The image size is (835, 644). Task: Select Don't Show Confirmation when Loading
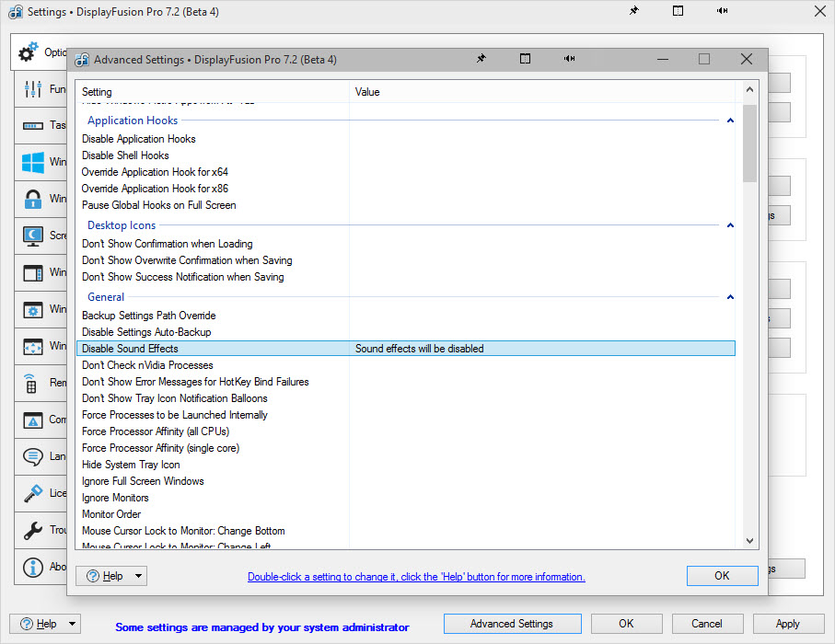[406, 244]
